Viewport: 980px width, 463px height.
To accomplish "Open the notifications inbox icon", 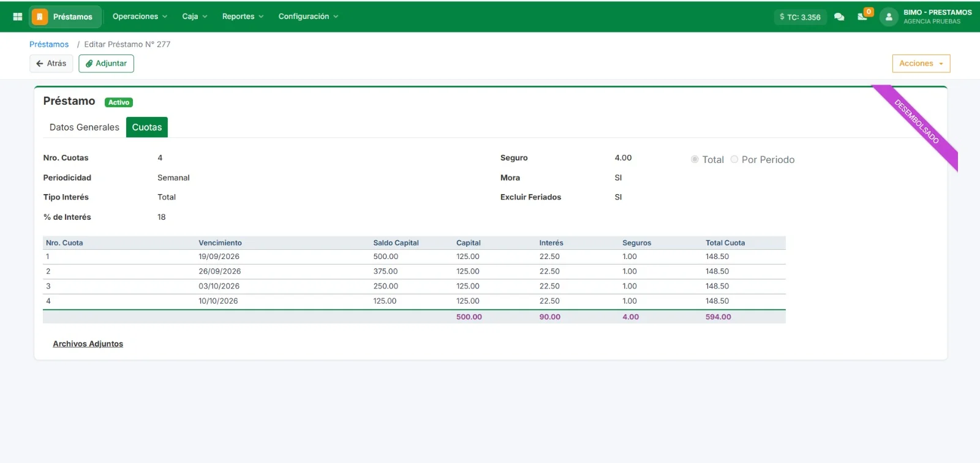I will tap(862, 17).
